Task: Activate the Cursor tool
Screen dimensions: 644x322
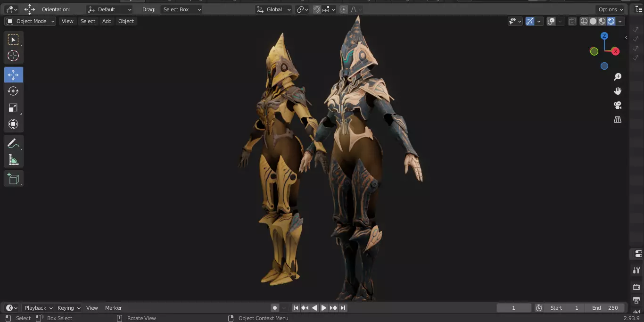Action: [x=13, y=56]
